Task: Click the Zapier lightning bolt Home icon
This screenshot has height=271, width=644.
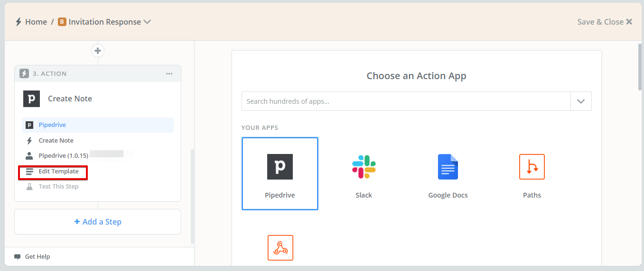Action: (x=19, y=22)
